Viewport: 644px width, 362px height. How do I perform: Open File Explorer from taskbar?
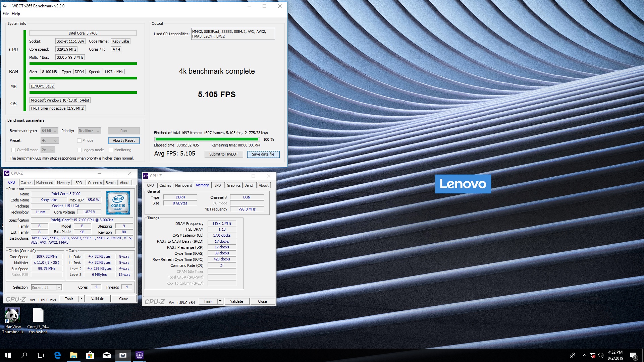pyautogui.click(x=74, y=355)
